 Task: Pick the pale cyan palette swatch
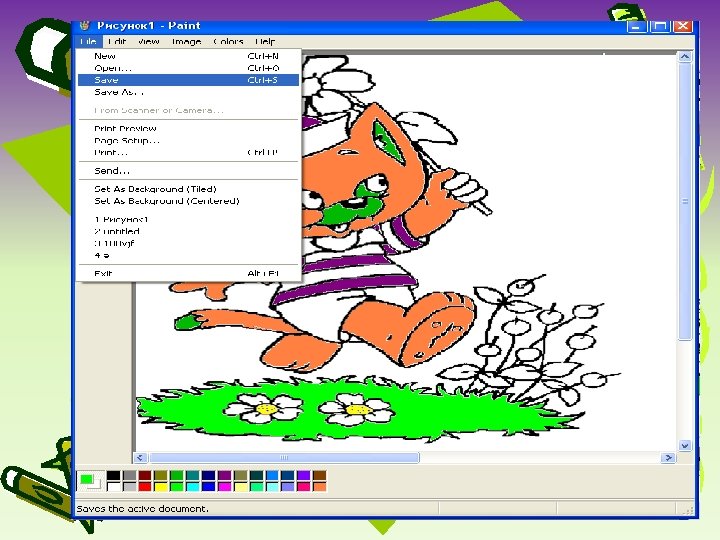(x=272, y=486)
